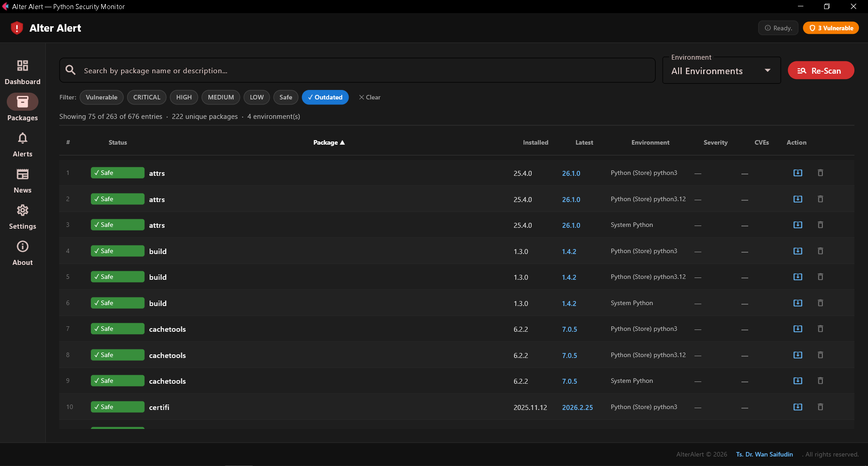Update the attrs package using the download icon
Viewport: 868px width, 466px height.
click(x=797, y=173)
